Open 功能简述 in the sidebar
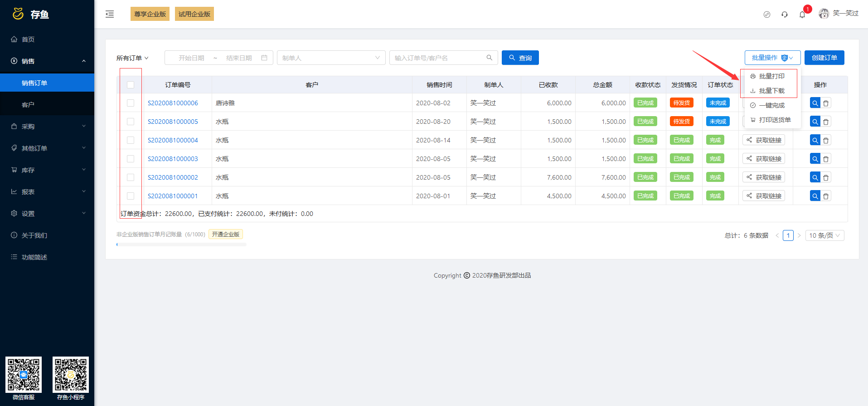This screenshot has height=406, width=868. pyautogui.click(x=47, y=257)
